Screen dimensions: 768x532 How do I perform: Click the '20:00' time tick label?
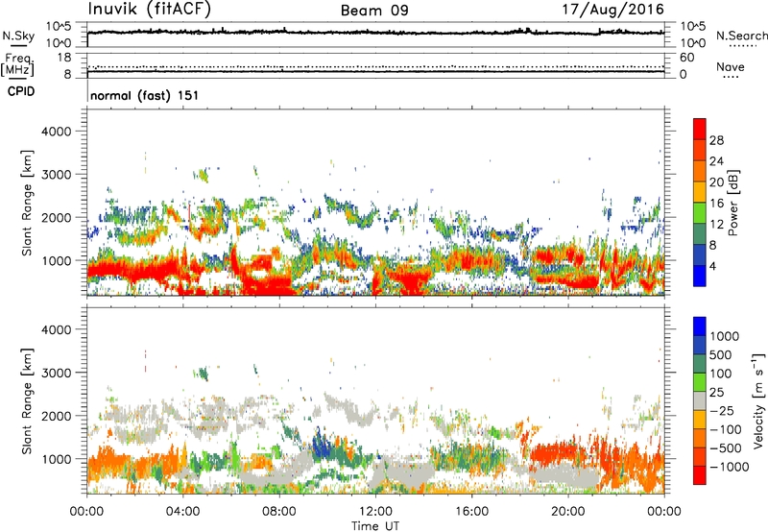click(x=568, y=512)
